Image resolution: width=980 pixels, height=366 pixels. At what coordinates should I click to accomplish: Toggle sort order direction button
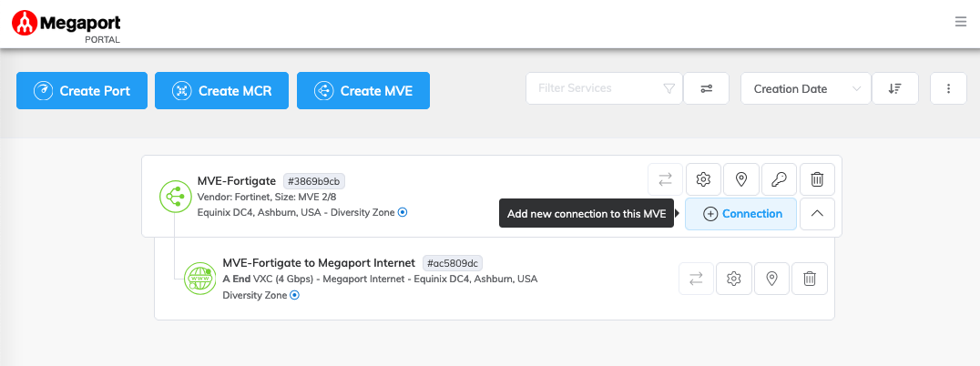(895, 88)
